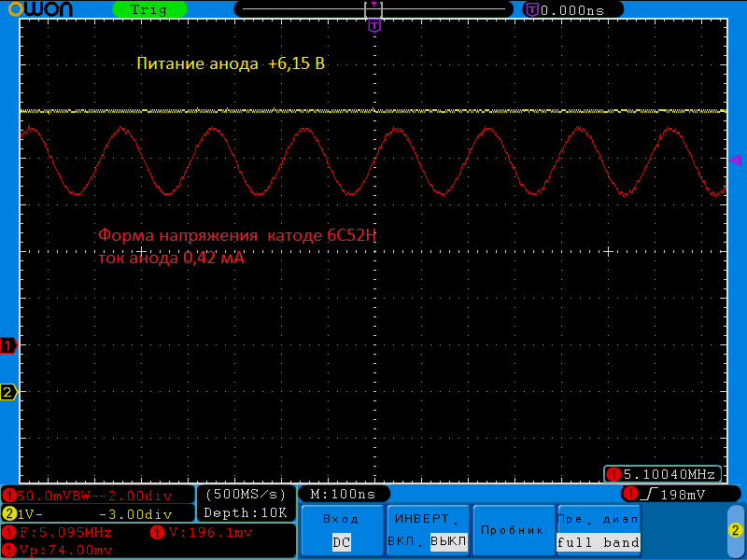Click the yellow Питание анода +6,15 В annotation
747x560 pixels.
pyautogui.click(x=231, y=63)
